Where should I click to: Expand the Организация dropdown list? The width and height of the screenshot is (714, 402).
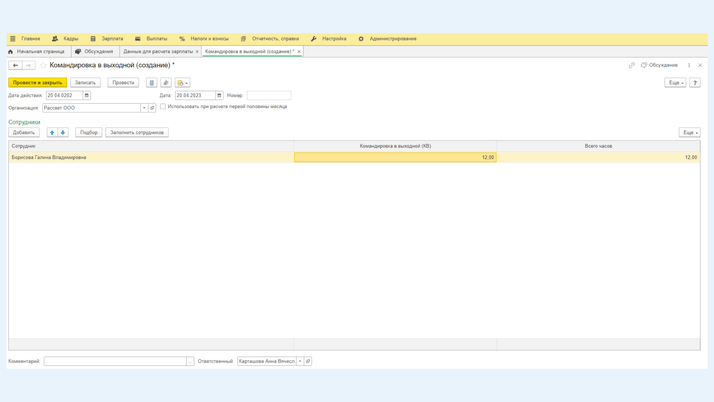(x=144, y=108)
